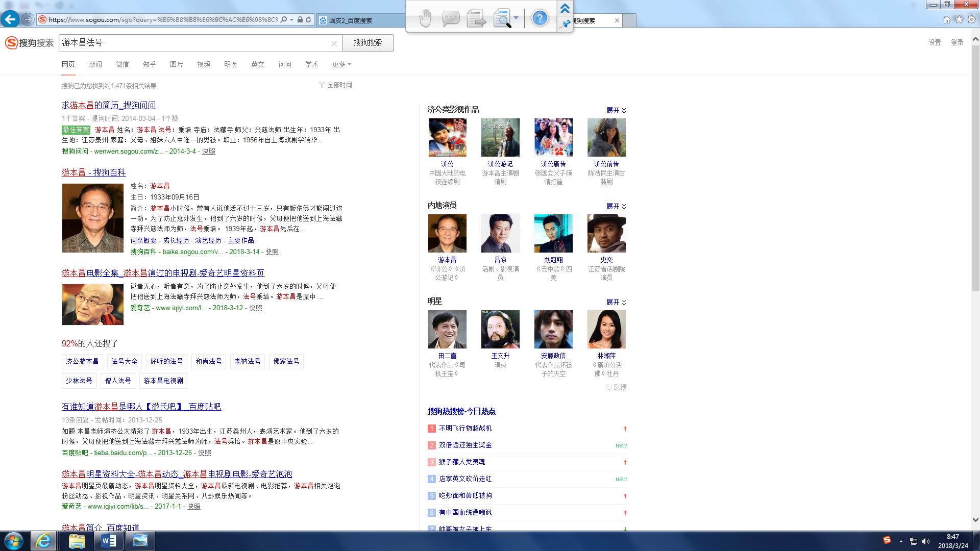Open the 全部时间 time filter

335,85
